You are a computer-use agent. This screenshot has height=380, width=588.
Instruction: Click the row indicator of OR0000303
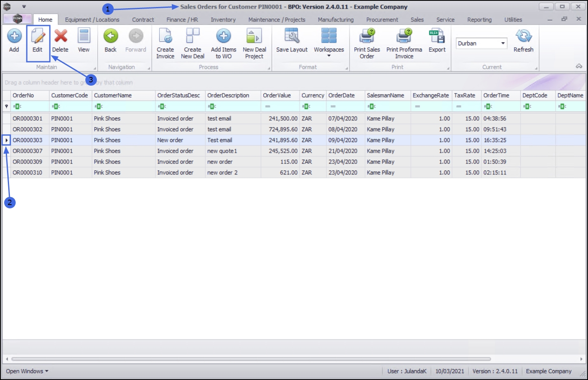pyautogui.click(x=7, y=140)
